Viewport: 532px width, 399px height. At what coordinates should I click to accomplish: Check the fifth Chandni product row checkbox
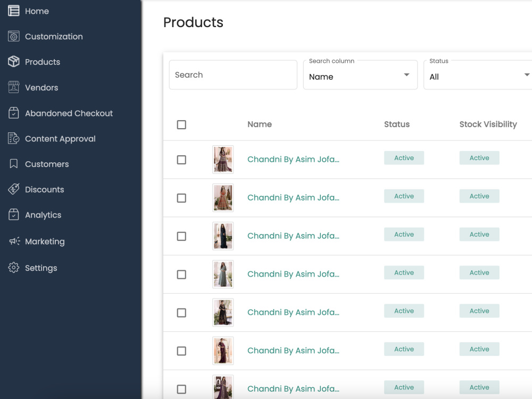point(181,312)
